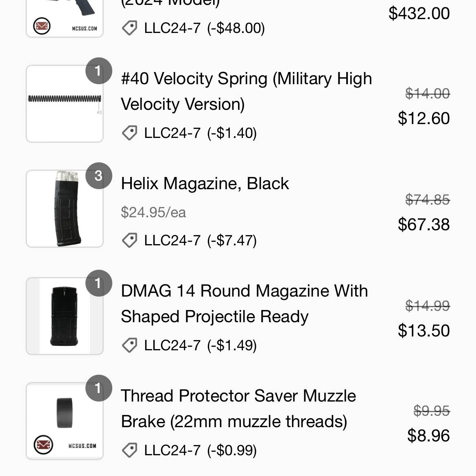Viewport: 476px width, 476px height.
Task: Tap the quantity badge on the Velocity Spring
Action: pyautogui.click(x=98, y=71)
